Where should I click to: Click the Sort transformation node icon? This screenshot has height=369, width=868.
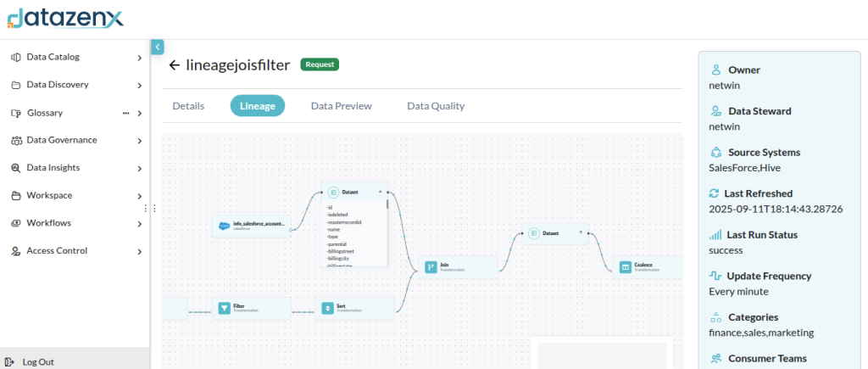tap(328, 308)
